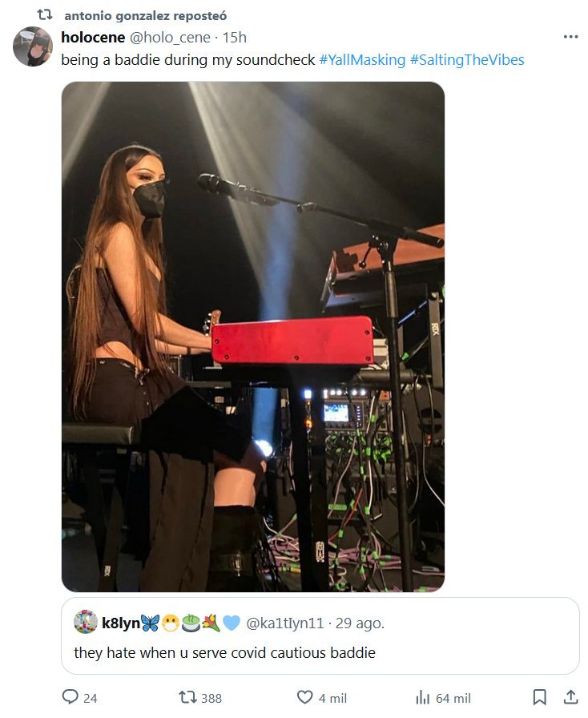Click the repost icon beside antonio gonzalez

(46, 14)
